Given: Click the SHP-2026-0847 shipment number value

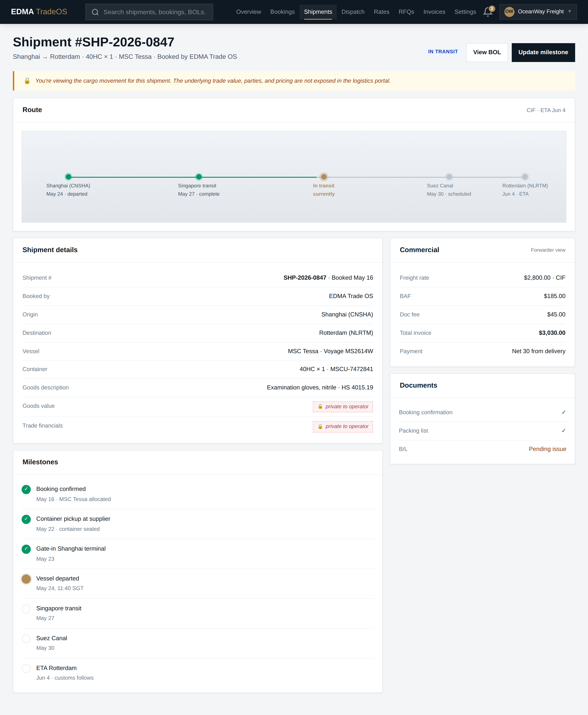Looking at the screenshot, I should pyautogui.click(x=305, y=278).
